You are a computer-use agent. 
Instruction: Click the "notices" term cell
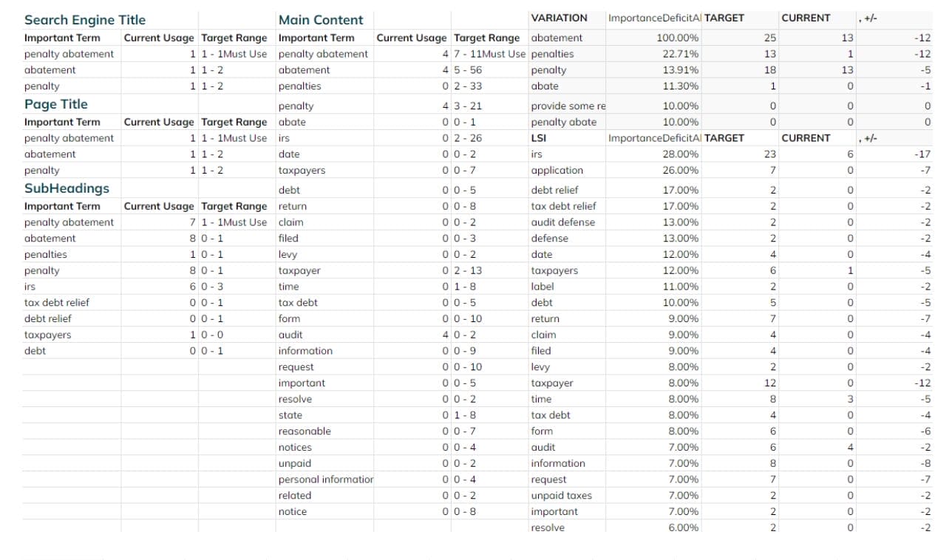click(x=295, y=448)
